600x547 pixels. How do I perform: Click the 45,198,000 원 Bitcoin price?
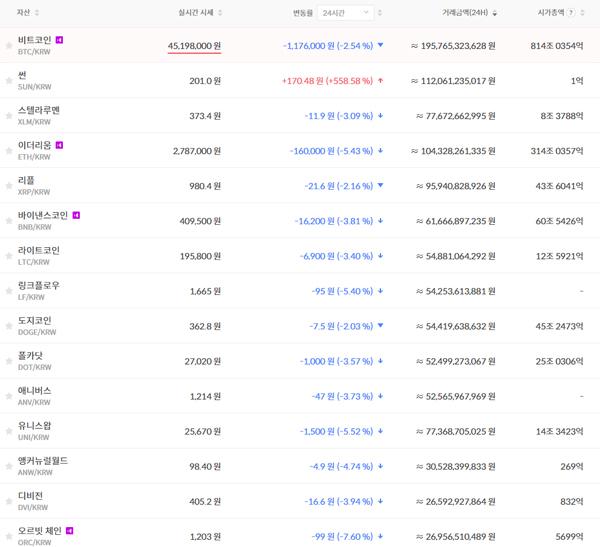tap(194, 46)
